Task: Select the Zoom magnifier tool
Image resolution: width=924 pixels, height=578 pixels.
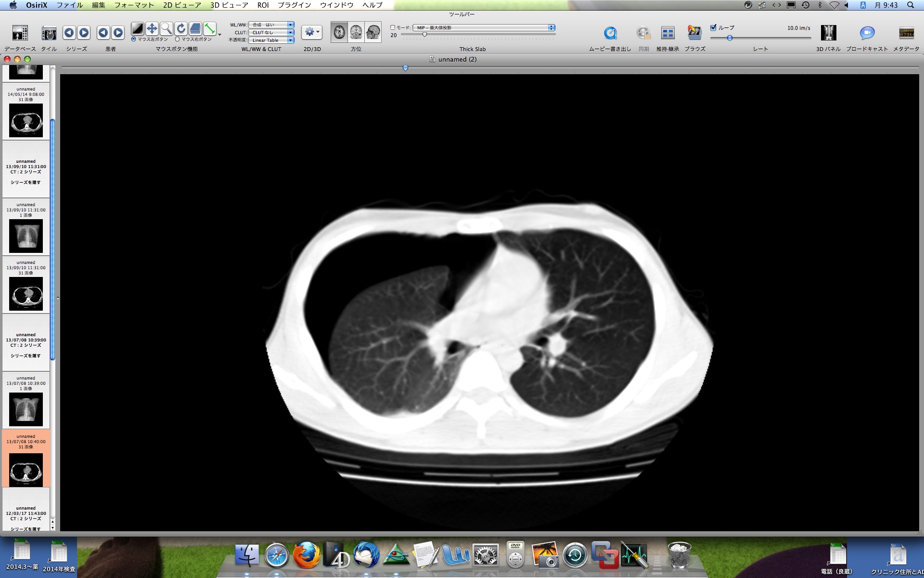Action: pos(167,29)
